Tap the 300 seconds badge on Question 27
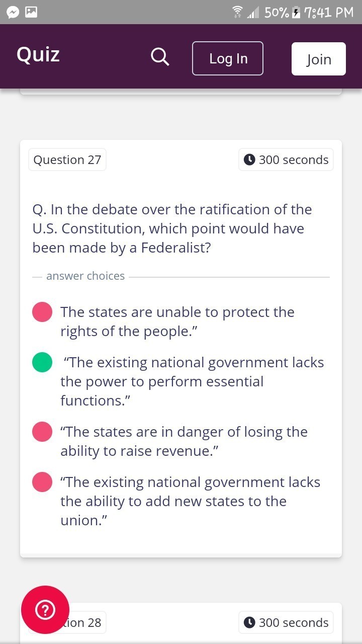 [286, 160]
